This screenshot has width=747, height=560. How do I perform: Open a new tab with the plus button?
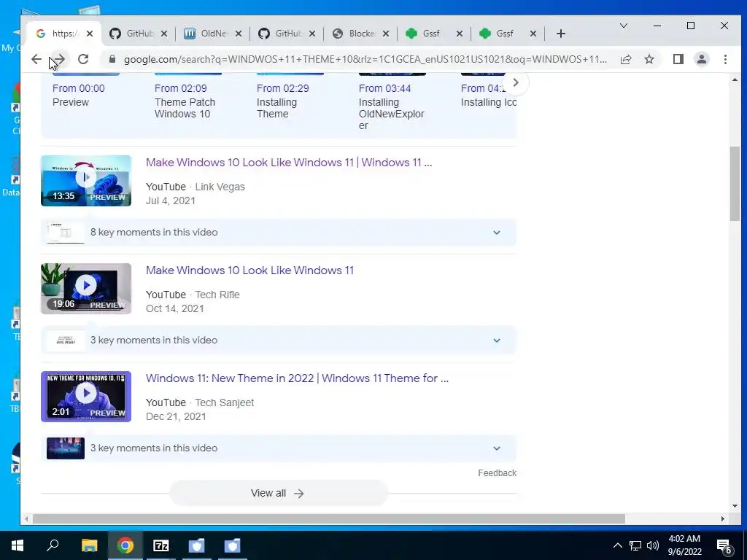coord(561,34)
